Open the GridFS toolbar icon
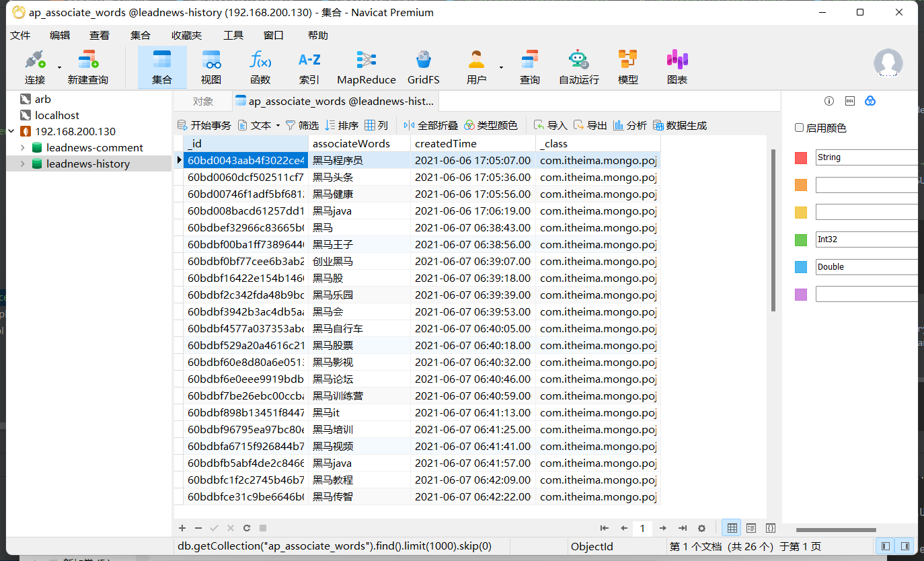The width and height of the screenshot is (924, 561). click(x=424, y=67)
